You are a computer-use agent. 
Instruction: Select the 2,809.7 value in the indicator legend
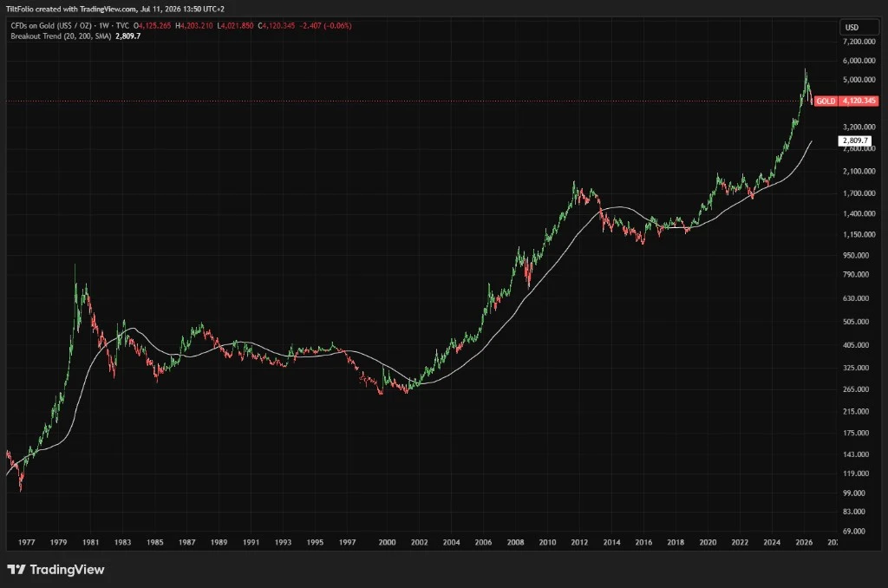click(x=128, y=36)
